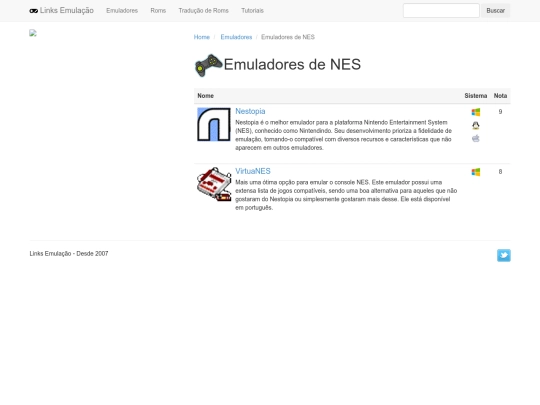The image size is (540, 405).
Task: Click the Nome column header
Action: tap(206, 96)
